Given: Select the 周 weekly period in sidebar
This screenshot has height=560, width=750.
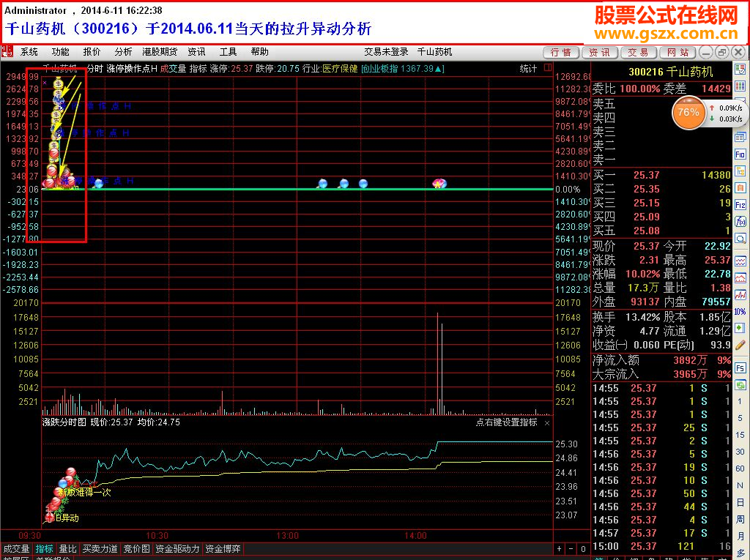Looking at the screenshot, I should click(740, 519).
